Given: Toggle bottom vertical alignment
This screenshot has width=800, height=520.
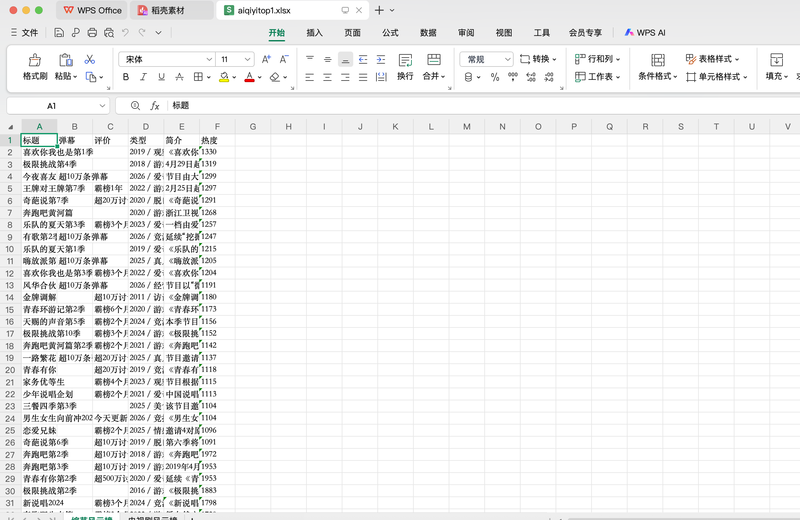Looking at the screenshot, I should (345, 59).
